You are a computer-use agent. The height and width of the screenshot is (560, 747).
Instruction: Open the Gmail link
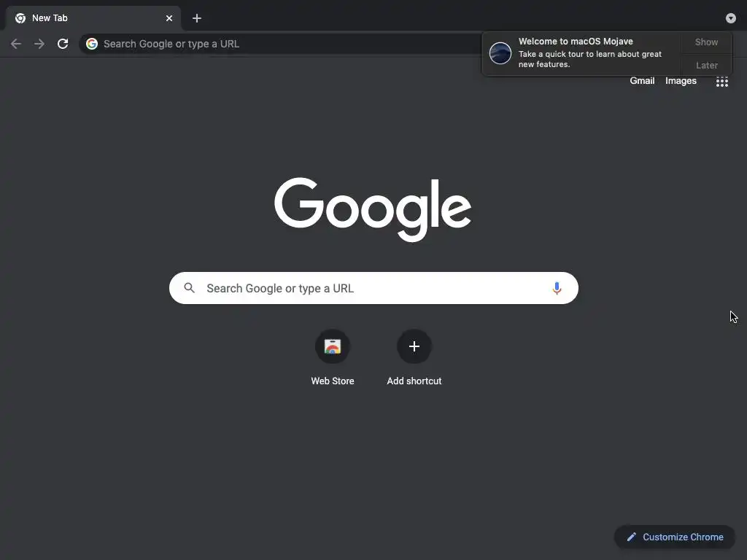tap(642, 81)
